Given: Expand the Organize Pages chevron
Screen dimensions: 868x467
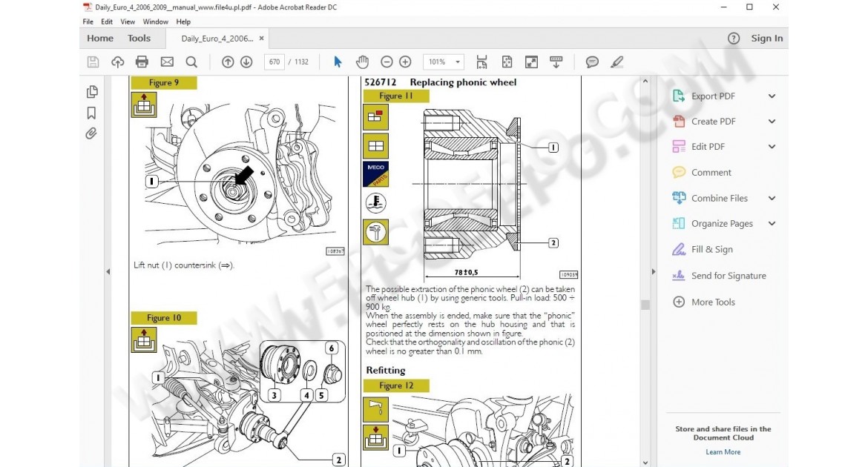Looking at the screenshot, I should [x=772, y=224].
